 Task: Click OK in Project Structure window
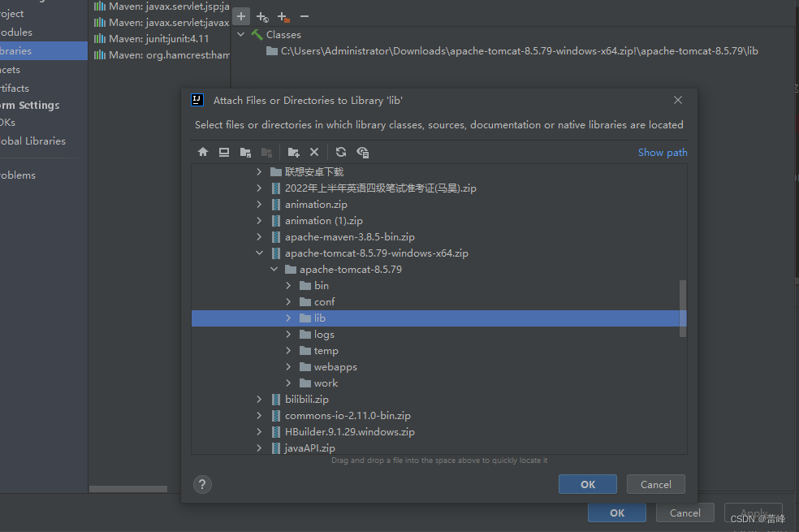pyautogui.click(x=617, y=513)
